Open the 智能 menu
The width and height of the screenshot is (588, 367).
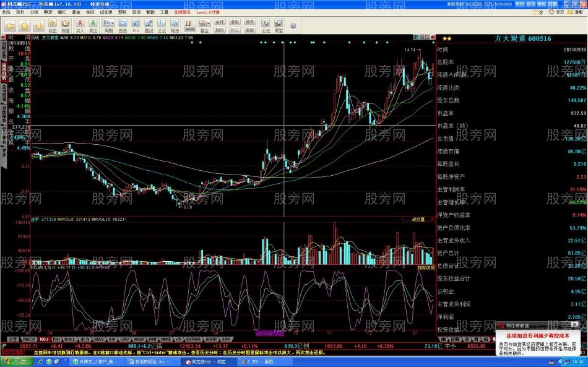[150, 12]
